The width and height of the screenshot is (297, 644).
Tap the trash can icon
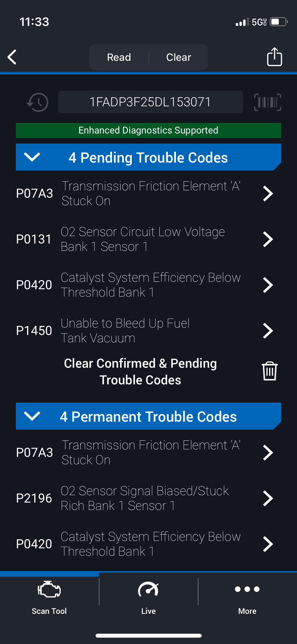[269, 371]
